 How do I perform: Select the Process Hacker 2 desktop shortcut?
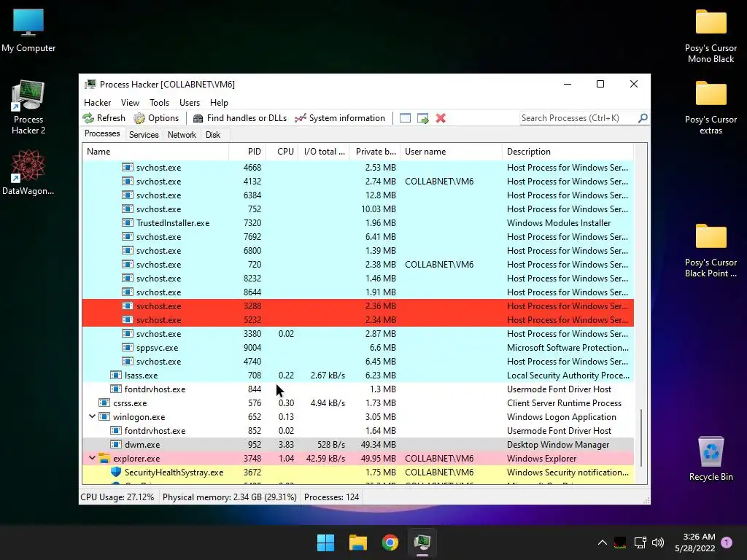click(x=28, y=107)
